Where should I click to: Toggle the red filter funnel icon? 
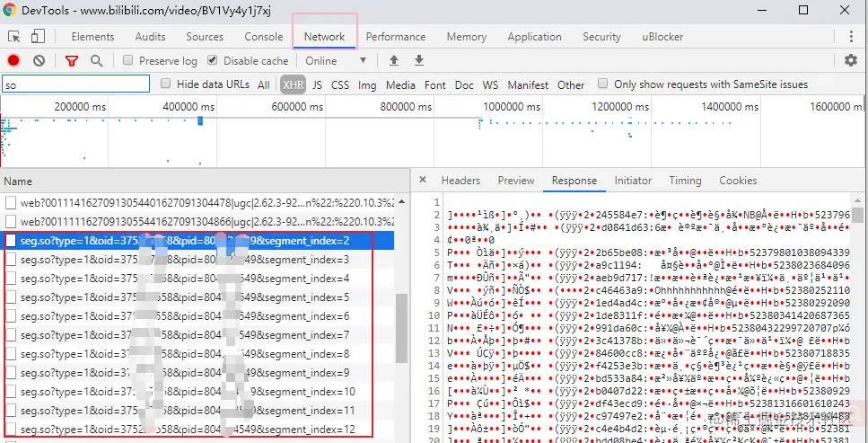coord(72,60)
